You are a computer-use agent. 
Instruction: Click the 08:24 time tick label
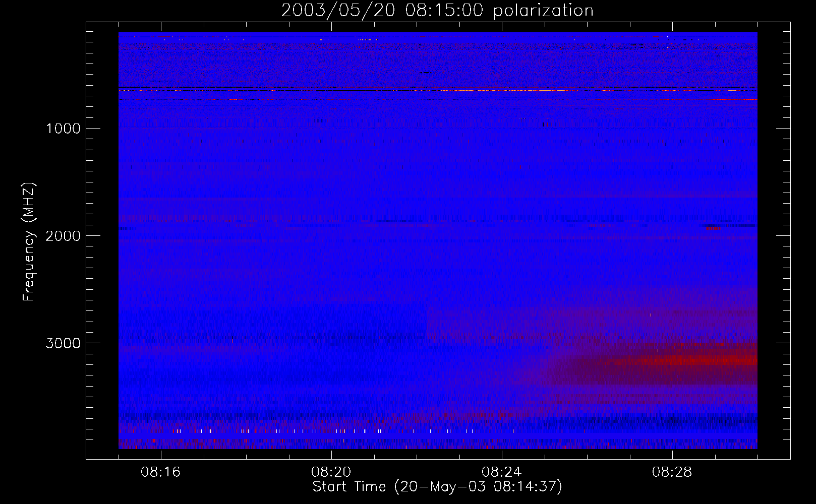point(502,472)
